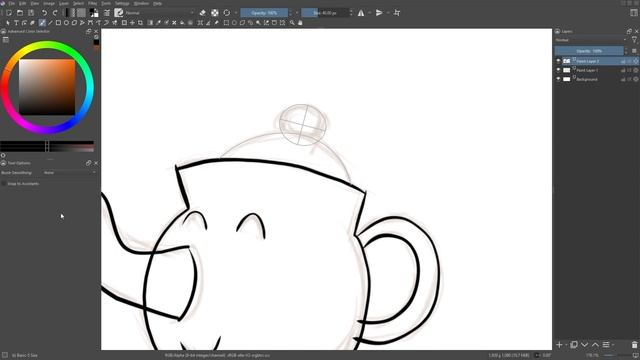Select the Move tool
Image resolution: width=640 pixels, height=360 pixels.
(x=132, y=23)
